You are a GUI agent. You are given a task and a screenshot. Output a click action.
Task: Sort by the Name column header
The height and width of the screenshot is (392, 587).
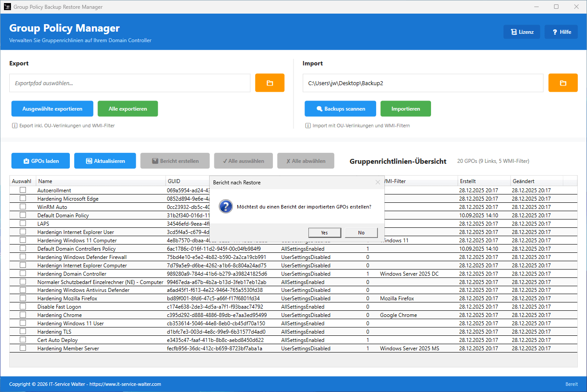pos(101,181)
